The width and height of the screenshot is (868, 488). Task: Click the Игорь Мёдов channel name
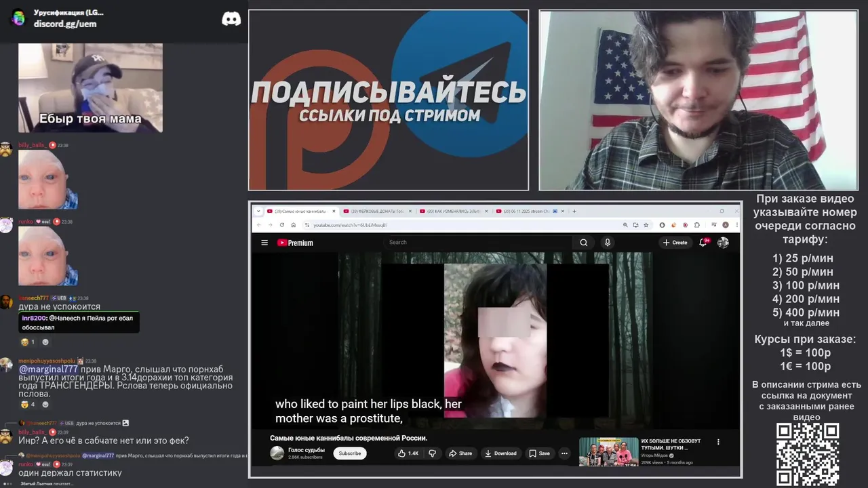pos(655,455)
